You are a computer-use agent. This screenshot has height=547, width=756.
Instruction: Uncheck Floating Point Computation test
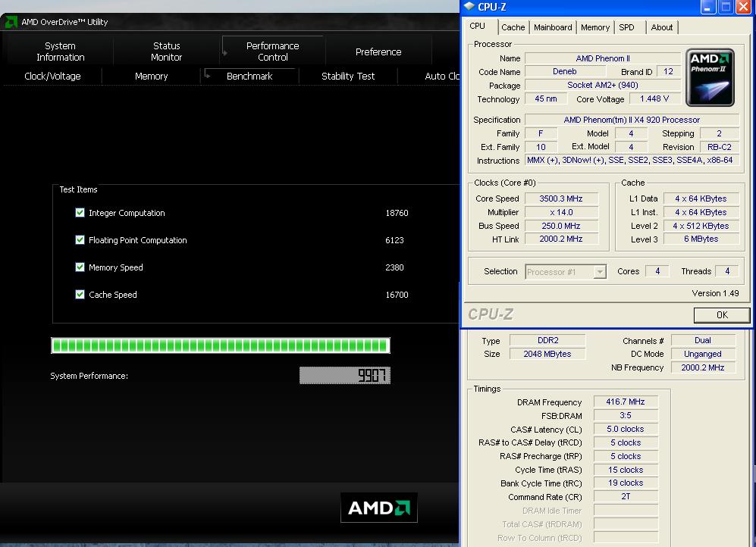(x=80, y=240)
